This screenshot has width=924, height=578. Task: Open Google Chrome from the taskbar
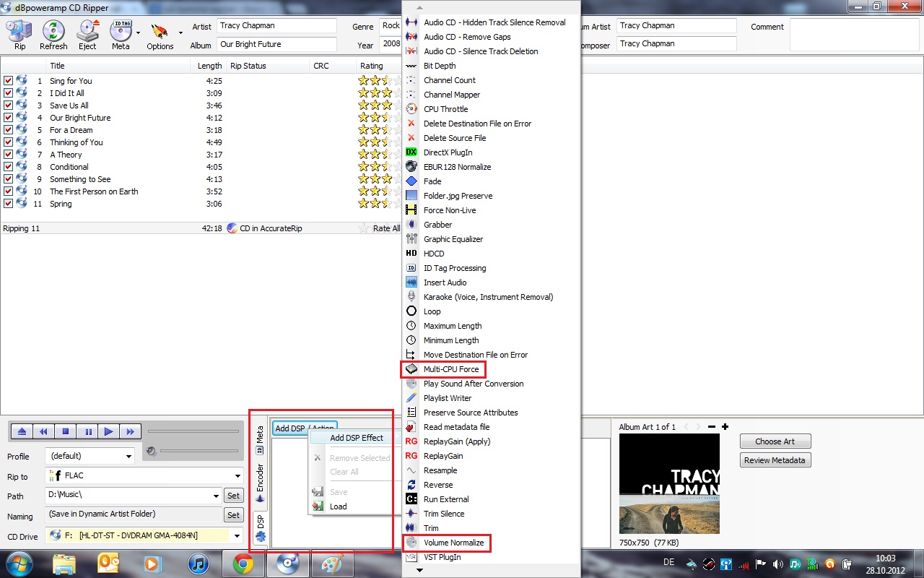pos(243,564)
